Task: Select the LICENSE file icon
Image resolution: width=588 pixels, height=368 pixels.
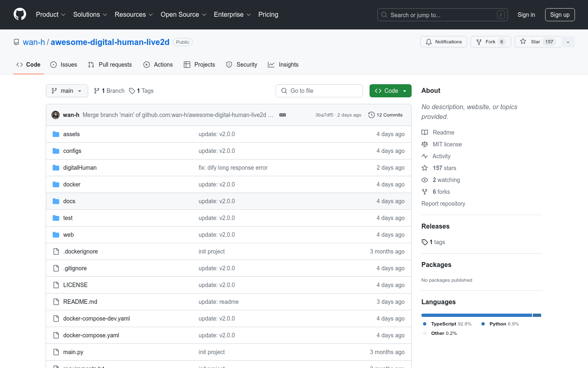Action: click(x=56, y=285)
